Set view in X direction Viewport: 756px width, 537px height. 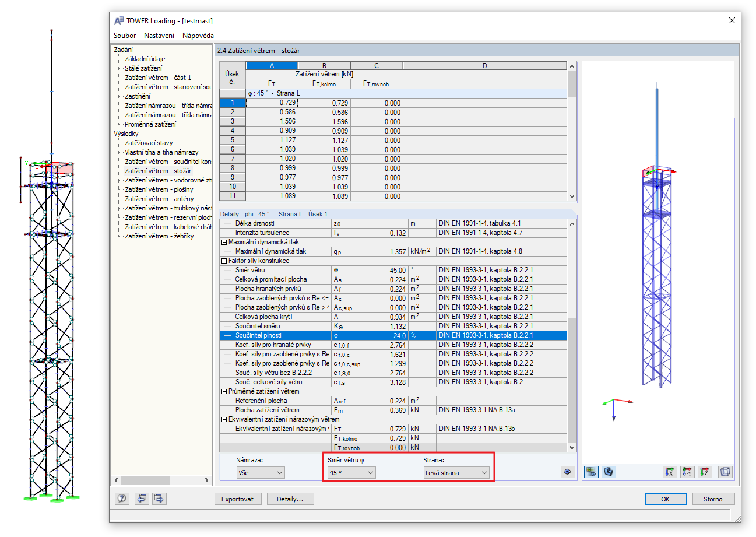click(670, 472)
